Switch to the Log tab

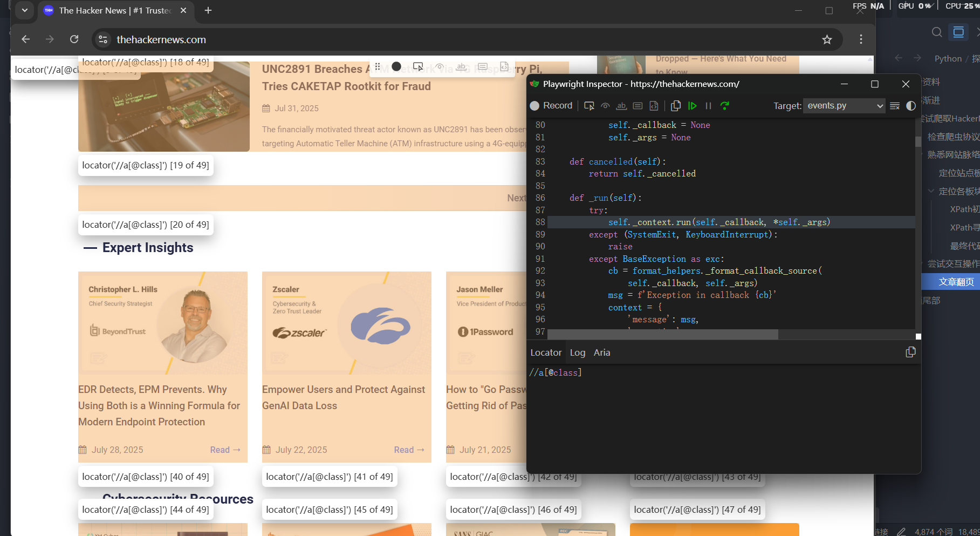tap(577, 352)
